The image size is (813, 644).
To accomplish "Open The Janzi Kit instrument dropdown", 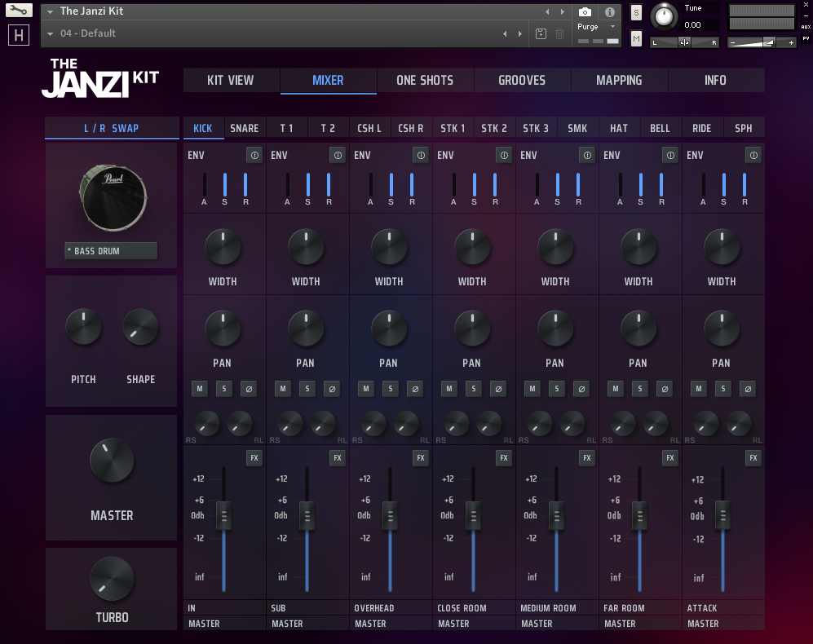I will click(x=51, y=12).
